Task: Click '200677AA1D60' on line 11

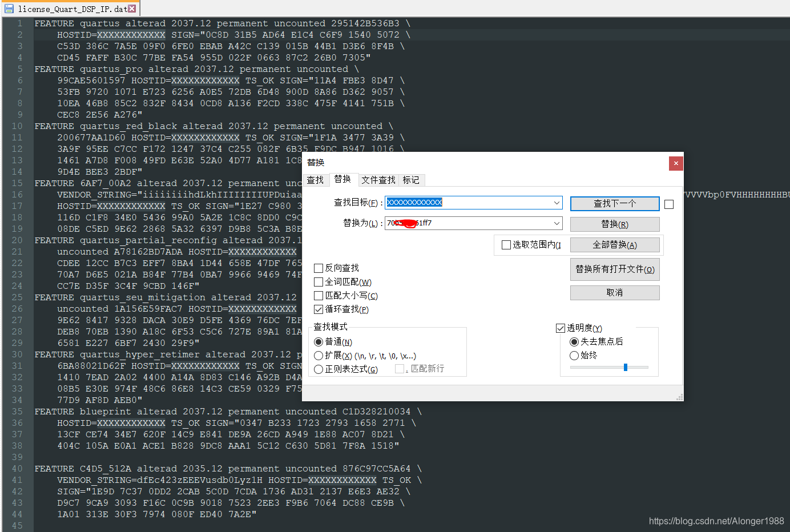Action: [x=91, y=138]
